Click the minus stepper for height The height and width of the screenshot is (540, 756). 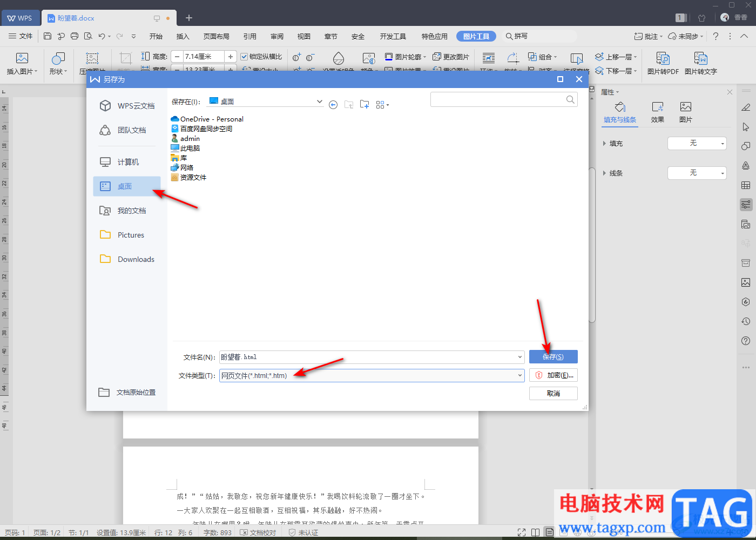click(x=177, y=56)
